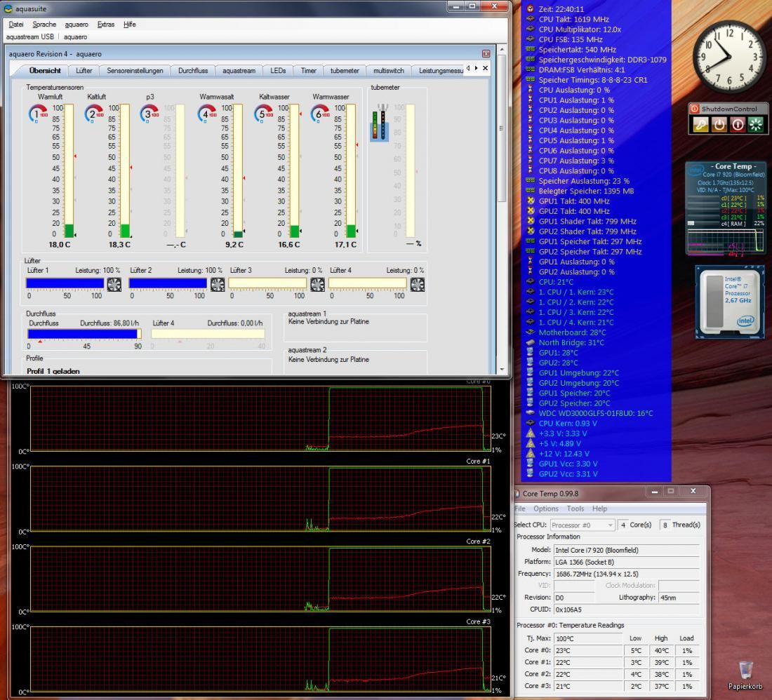The width and height of the screenshot is (772, 700).
Task: Click the aquasuite title bar app icon
Action: (x=8, y=8)
